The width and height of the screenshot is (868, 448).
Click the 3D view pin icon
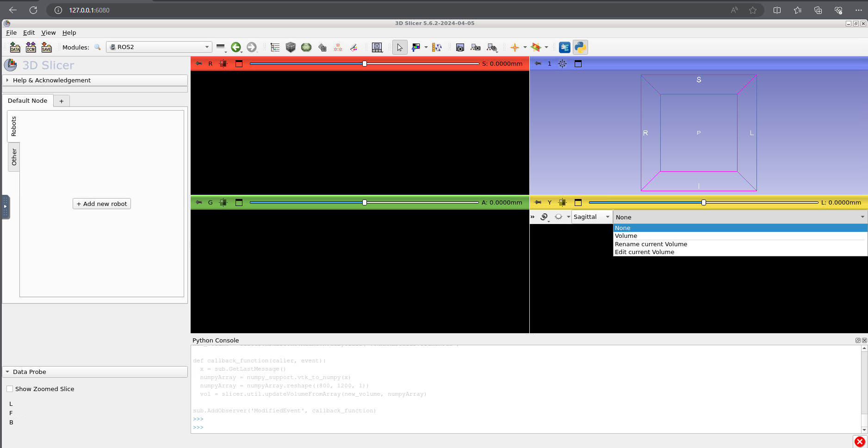click(x=538, y=63)
